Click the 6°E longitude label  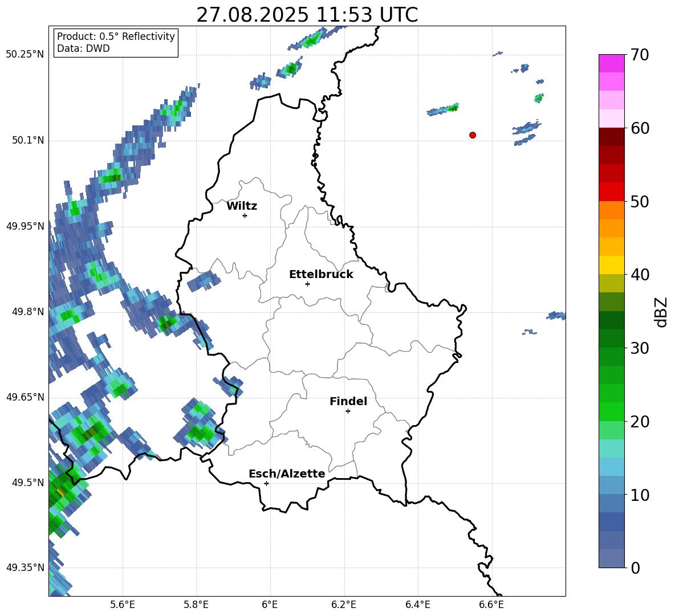(x=270, y=605)
